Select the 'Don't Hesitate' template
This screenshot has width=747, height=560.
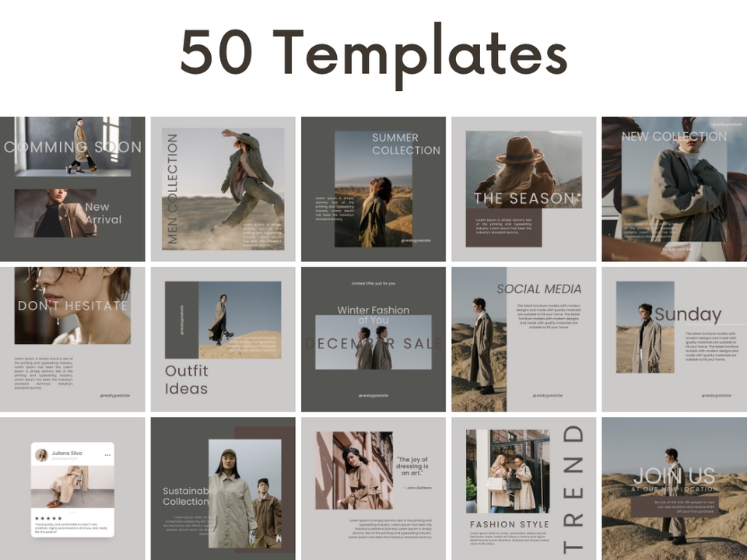[72, 339]
